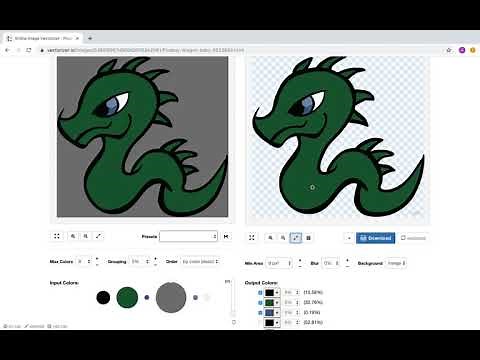
Task: Click the large gray input color circle
Action: click(171, 297)
